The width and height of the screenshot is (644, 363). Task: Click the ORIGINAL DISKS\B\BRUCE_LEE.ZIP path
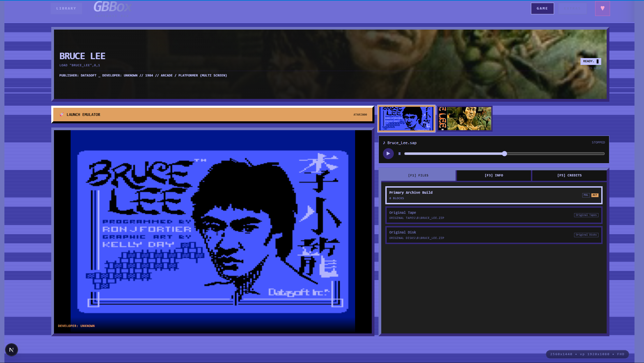tap(417, 238)
